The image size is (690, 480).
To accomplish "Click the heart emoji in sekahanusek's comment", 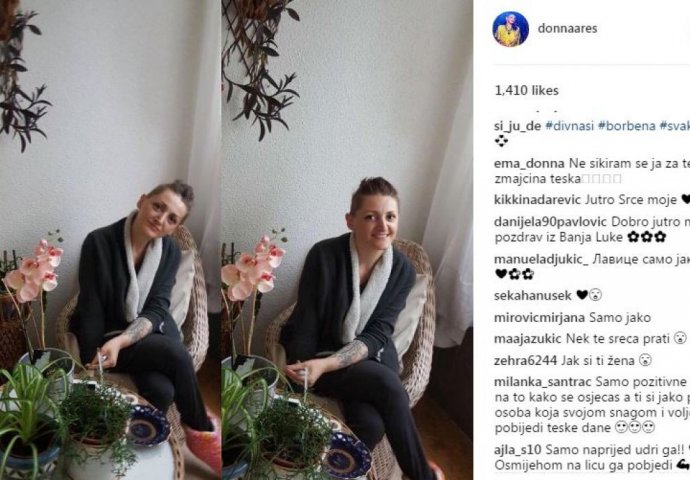I will pos(582,295).
